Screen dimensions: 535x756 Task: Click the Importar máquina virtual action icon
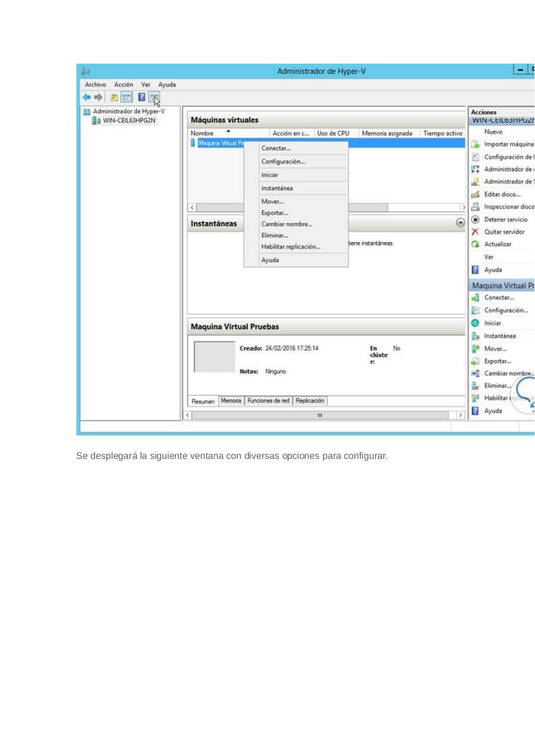pyautogui.click(x=475, y=144)
